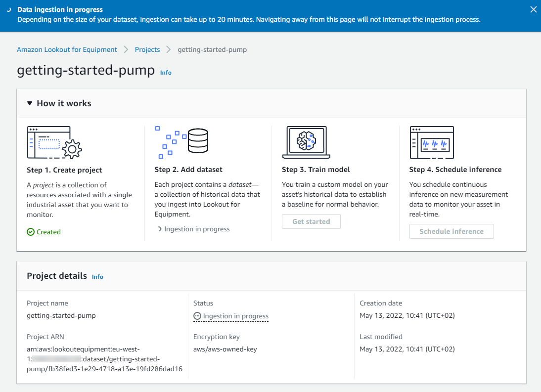Screen dimensions: 541x392
Task: Select the Project ARN value text
Action: click(104, 359)
